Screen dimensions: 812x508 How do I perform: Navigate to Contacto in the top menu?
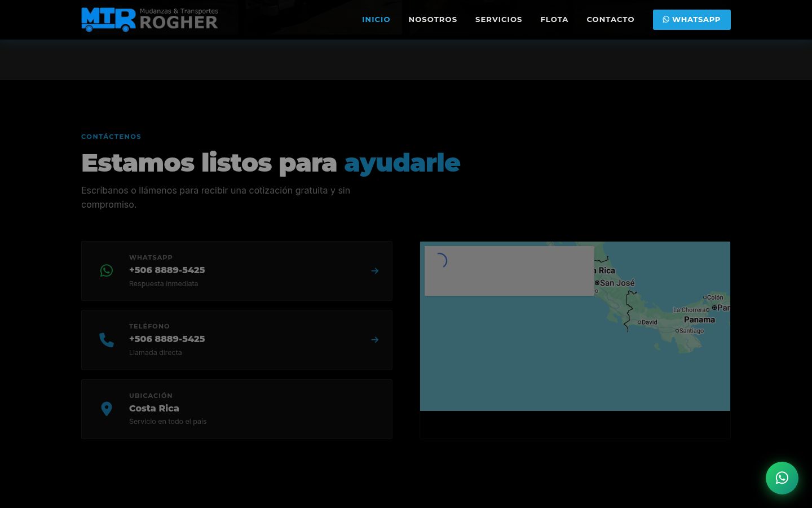point(610,19)
